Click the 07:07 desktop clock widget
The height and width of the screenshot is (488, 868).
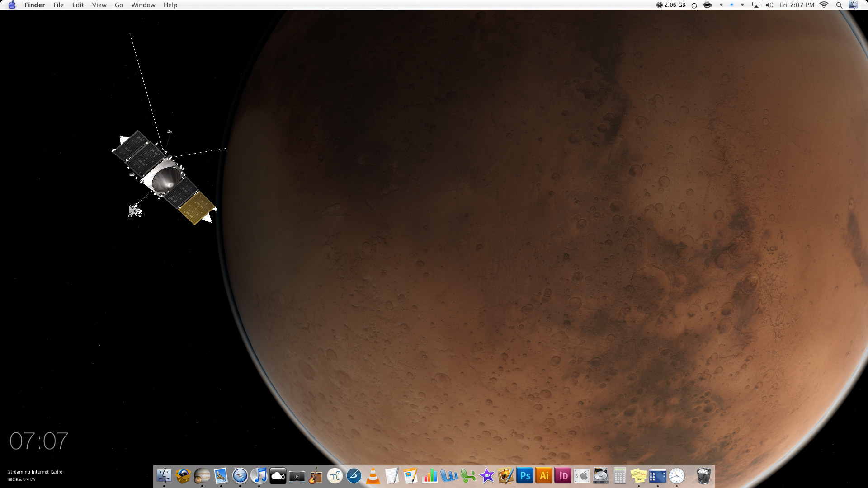tap(39, 441)
